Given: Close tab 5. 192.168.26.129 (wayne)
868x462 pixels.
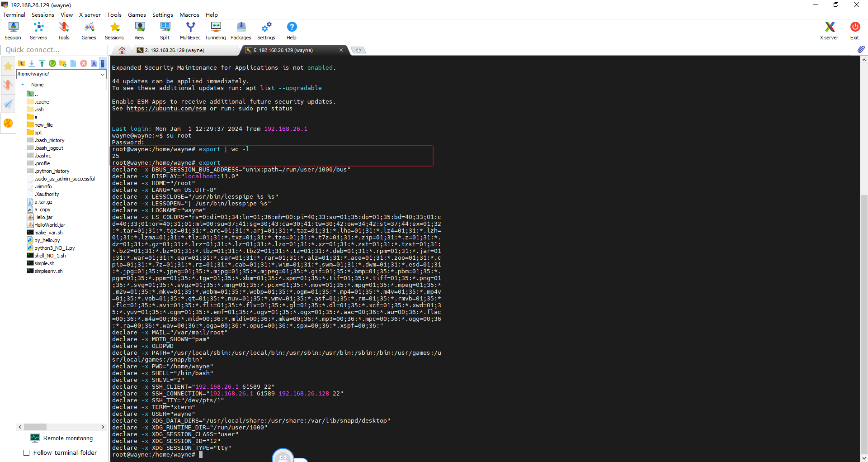Looking at the screenshot, I should click(341, 50).
